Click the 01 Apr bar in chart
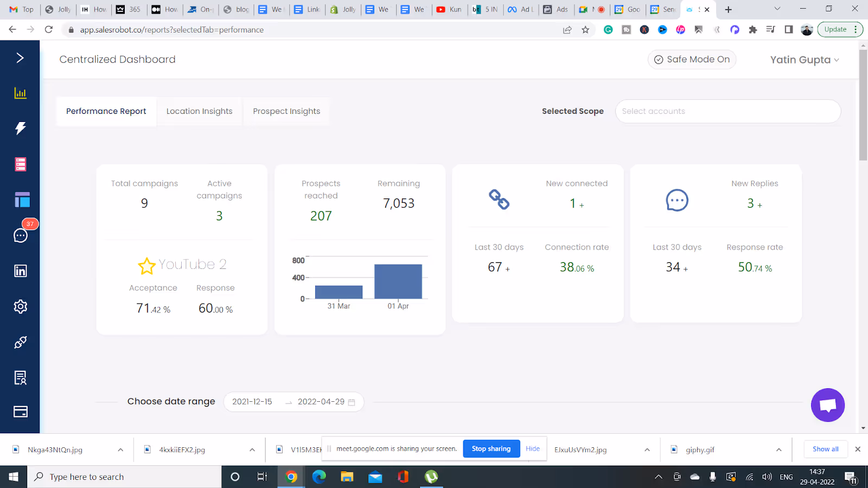Image resolution: width=868 pixels, height=488 pixels. pyautogui.click(x=398, y=281)
